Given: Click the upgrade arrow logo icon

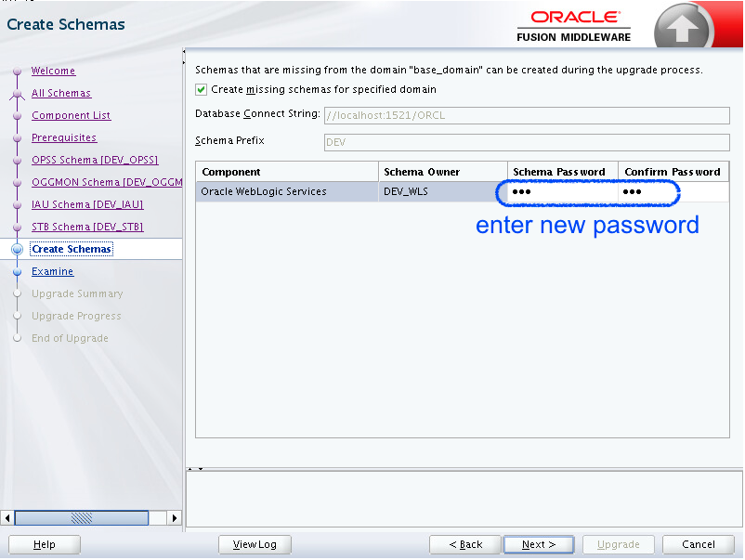Looking at the screenshot, I should 682,28.
